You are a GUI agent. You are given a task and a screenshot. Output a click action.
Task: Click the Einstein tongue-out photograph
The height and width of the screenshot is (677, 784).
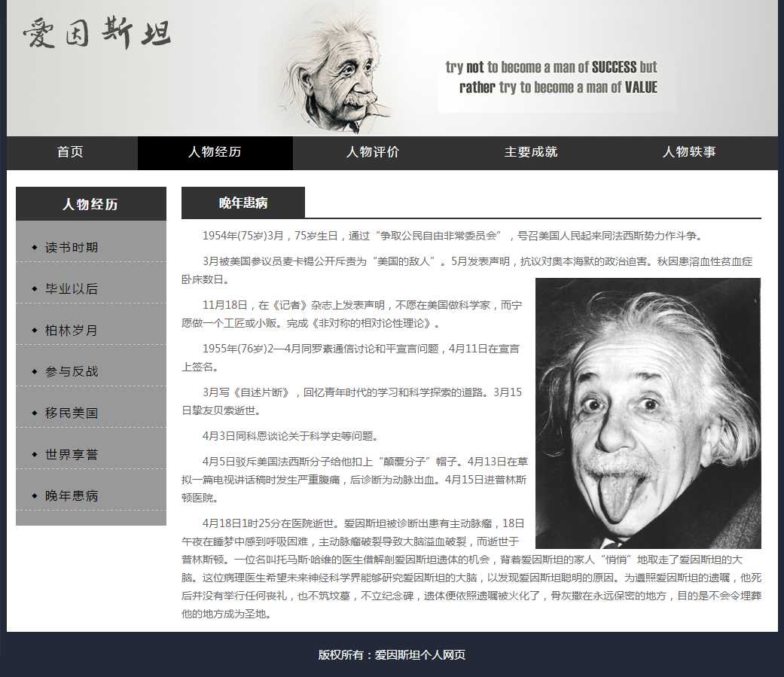[648, 413]
